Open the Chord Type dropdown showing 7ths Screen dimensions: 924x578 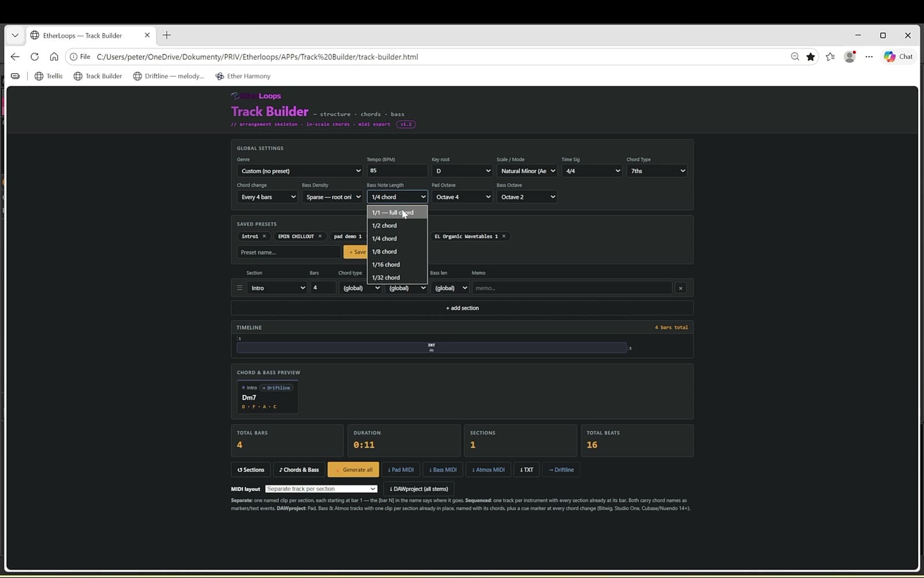(x=657, y=171)
